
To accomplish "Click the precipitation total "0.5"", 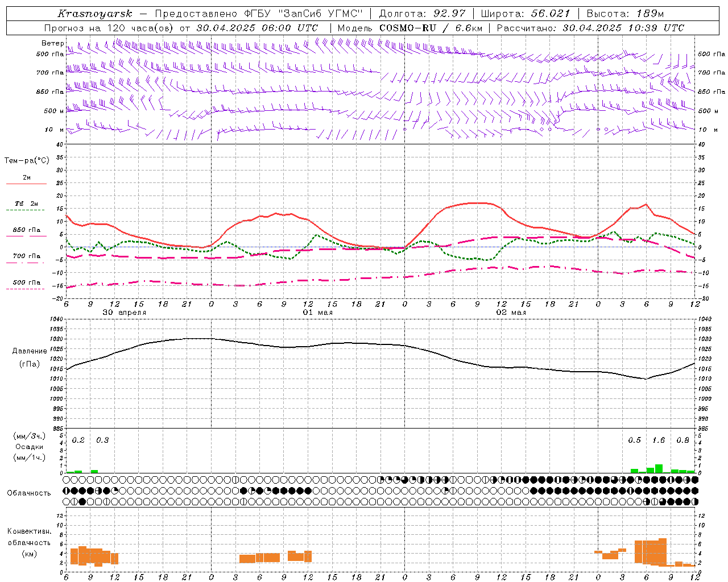I will tap(635, 440).
